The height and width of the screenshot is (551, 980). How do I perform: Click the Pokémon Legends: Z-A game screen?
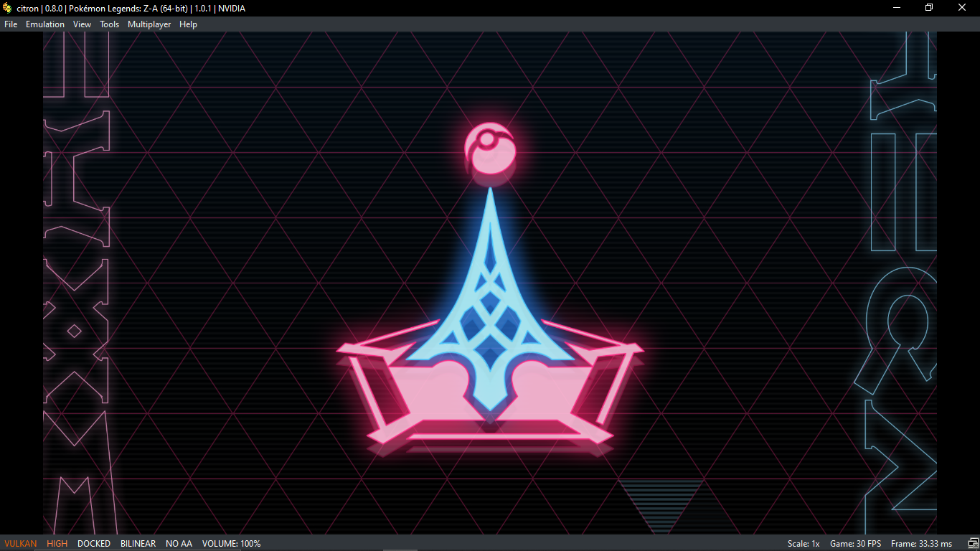pos(490,283)
